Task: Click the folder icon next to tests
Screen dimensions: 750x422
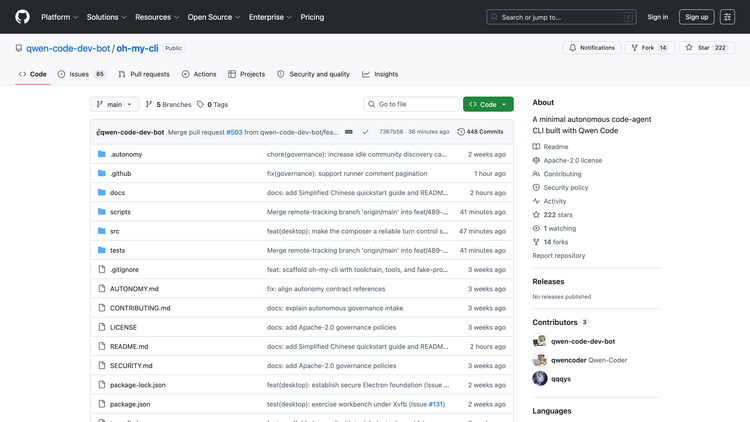Action: [x=101, y=250]
